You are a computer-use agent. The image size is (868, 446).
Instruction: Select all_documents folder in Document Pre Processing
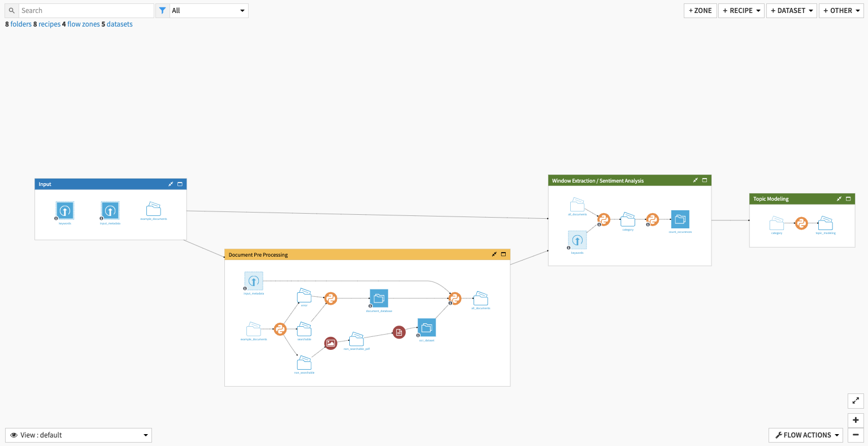(x=480, y=298)
